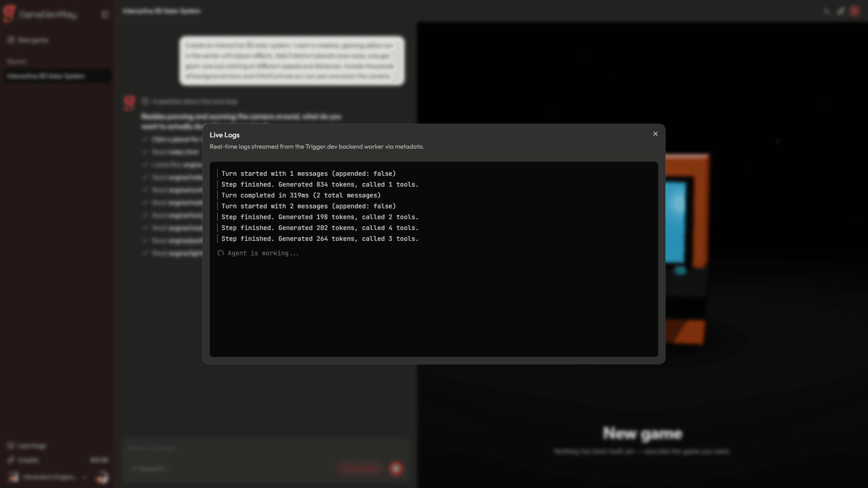Open the Interactive 3D Solar System recent chat

click(57, 76)
